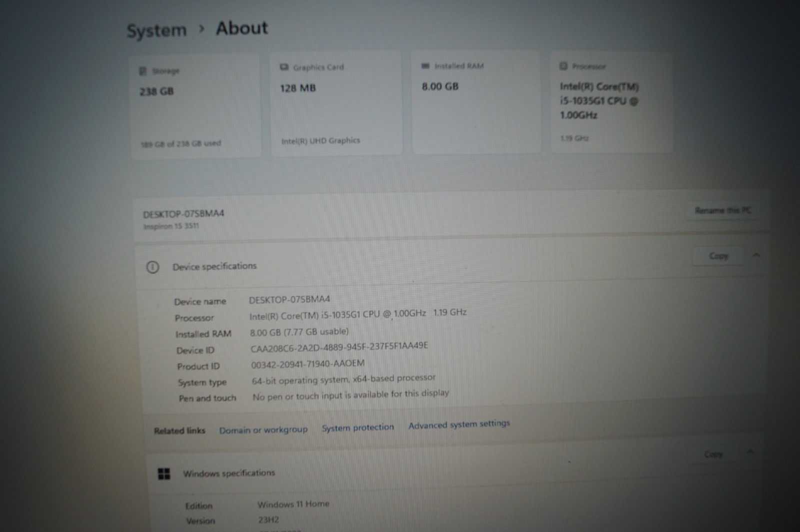This screenshot has width=800, height=532.
Task: Go back to System in breadcrumb
Action: click(156, 30)
